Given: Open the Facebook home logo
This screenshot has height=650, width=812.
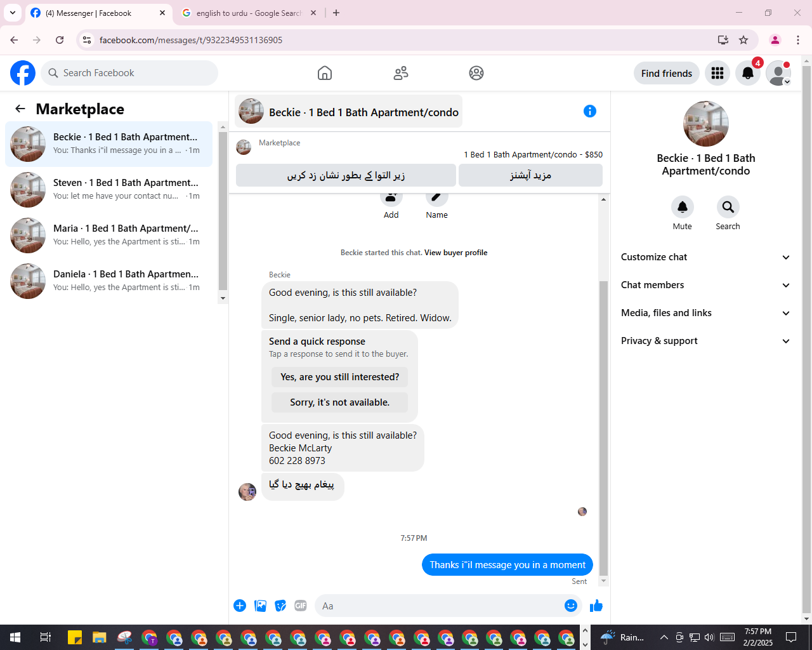Looking at the screenshot, I should point(23,73).
